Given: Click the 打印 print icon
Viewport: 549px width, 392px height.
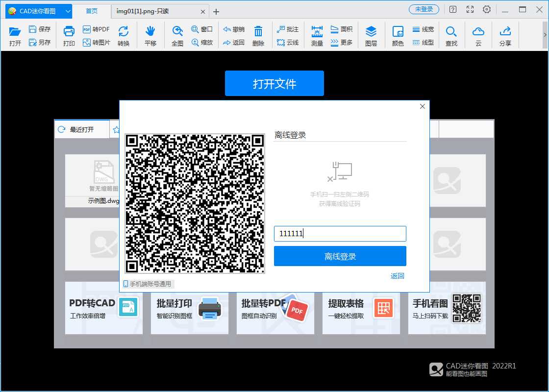Looking at the screenshot, I should pyautogui.click(x=69, y=36).
